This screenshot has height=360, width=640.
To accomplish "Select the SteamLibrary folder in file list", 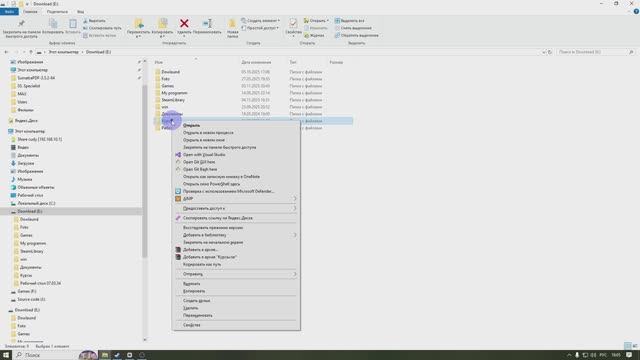I will (x=173, y=100).
